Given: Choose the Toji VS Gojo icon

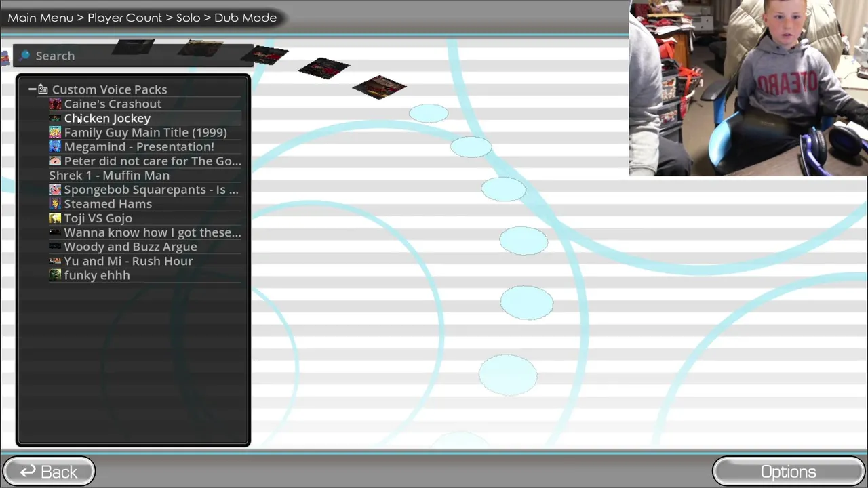Looking at the screenshot, I should [55, 218].
